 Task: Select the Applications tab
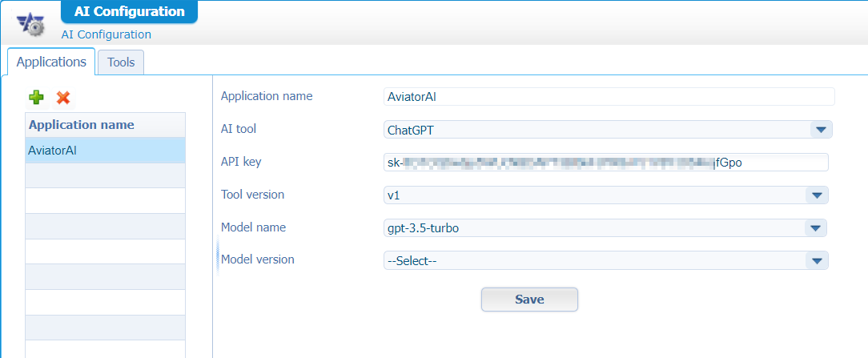click(51, 62)
